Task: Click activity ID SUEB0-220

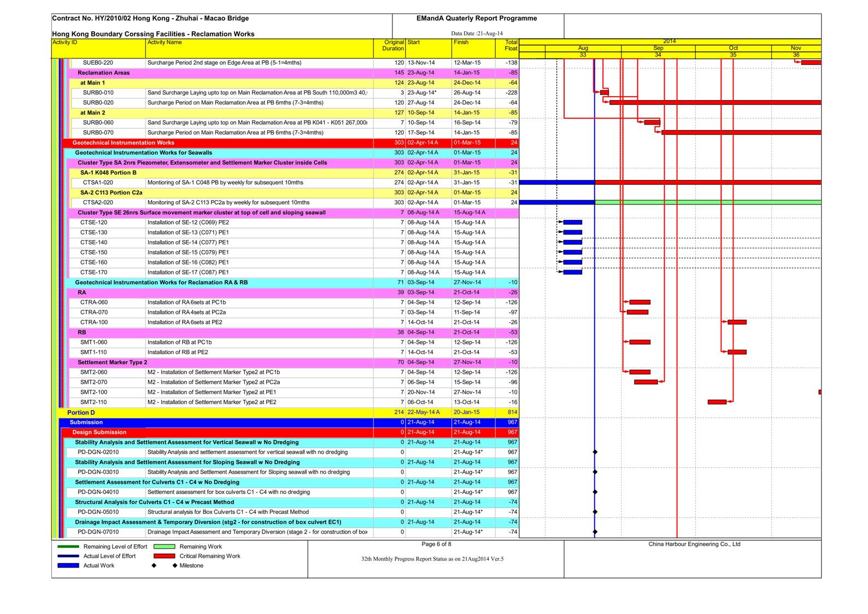Action: (x=98, y=63)
